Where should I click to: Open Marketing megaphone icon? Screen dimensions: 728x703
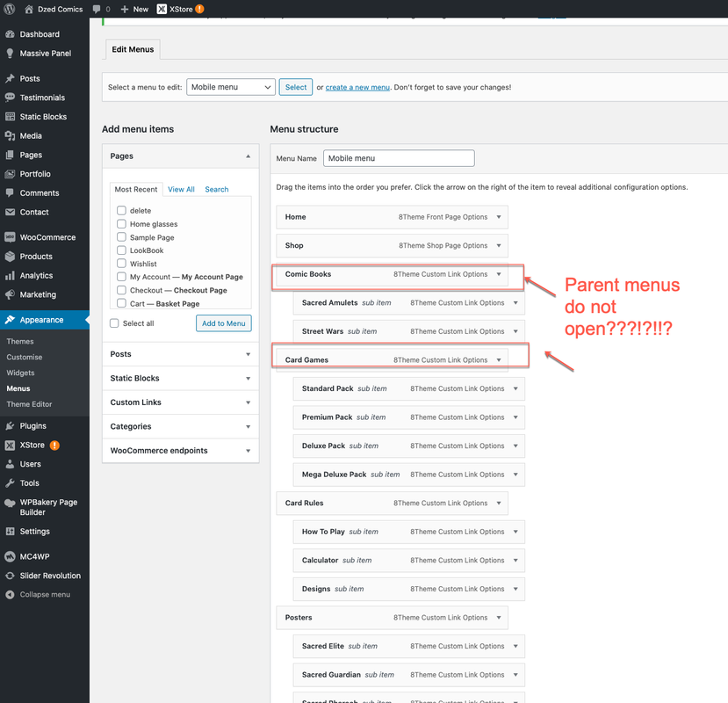[10, 294]
